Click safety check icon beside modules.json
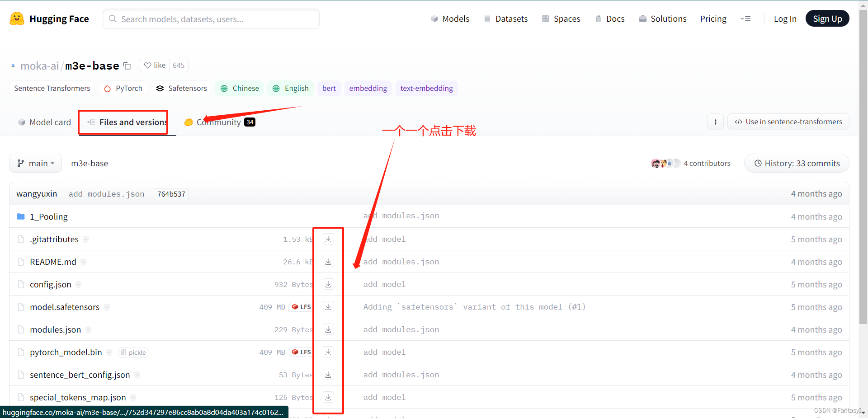Image resolution: width=868 pixels, height=418 pixels. pos(89,330)
